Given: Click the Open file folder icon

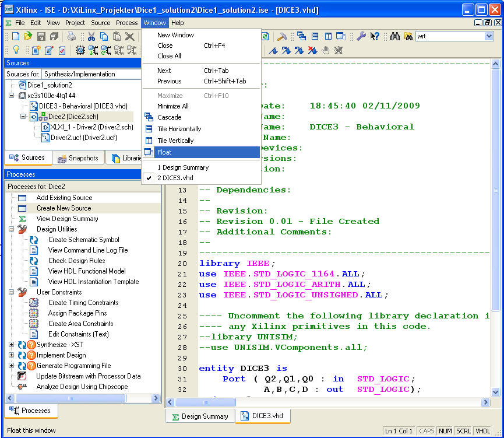Looking at the screenshot, I should 29,36.
